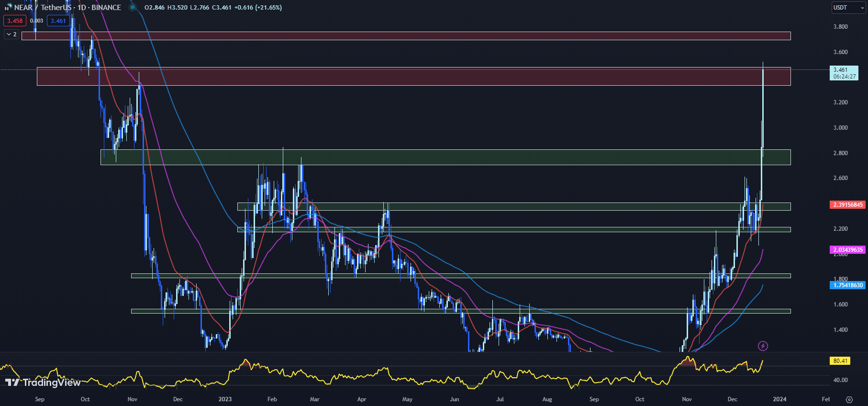Select the wide green support rectangle near 2.800
Screen dimensions: 868x406
[x=445, y=157]
